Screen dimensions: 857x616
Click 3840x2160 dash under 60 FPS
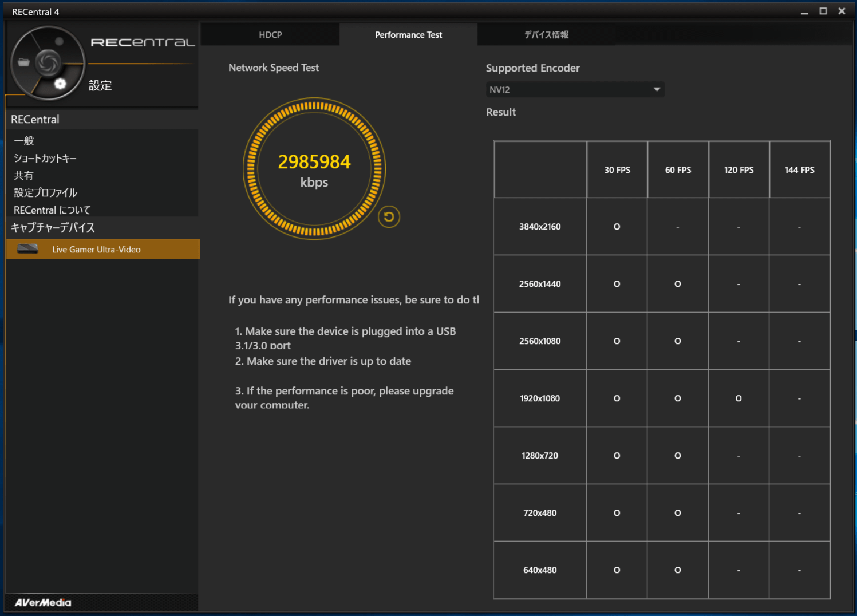pyautogui.click(x=678, y=227)
